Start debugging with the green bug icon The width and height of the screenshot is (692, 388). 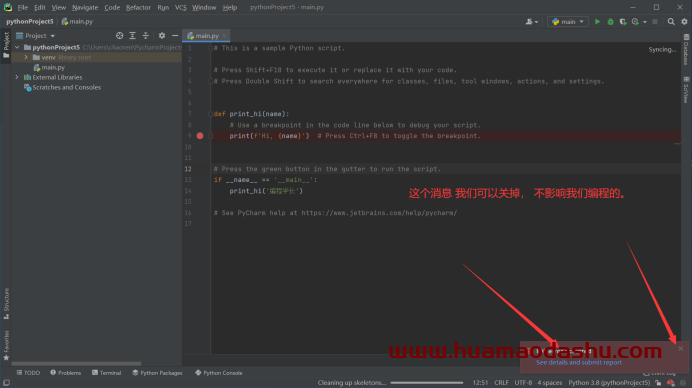click(610, 22)
